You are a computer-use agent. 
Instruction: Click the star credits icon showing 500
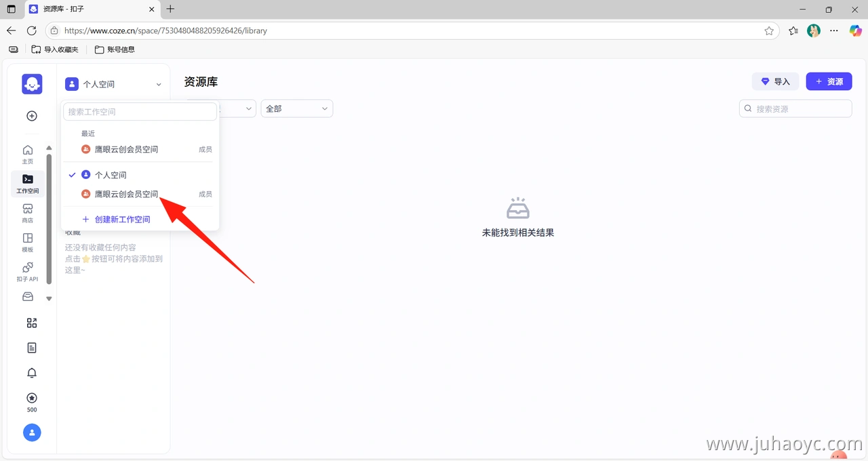coord(32,402)
